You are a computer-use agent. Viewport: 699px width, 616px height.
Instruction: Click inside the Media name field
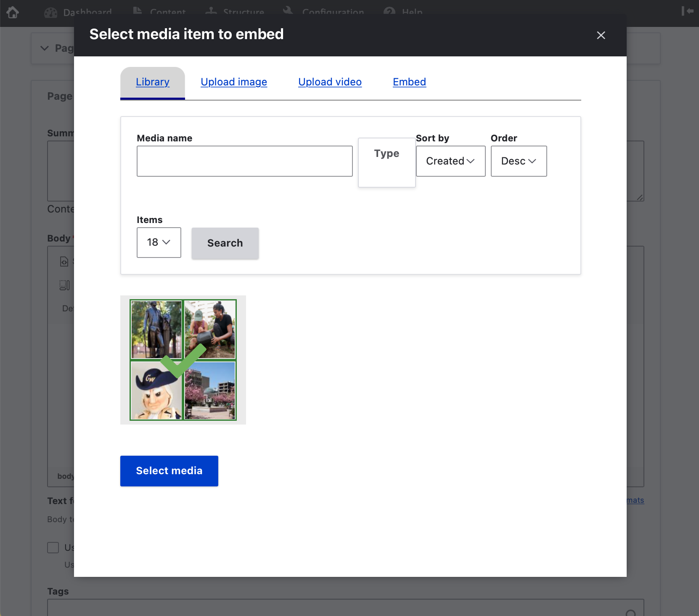tap(244, 161)
